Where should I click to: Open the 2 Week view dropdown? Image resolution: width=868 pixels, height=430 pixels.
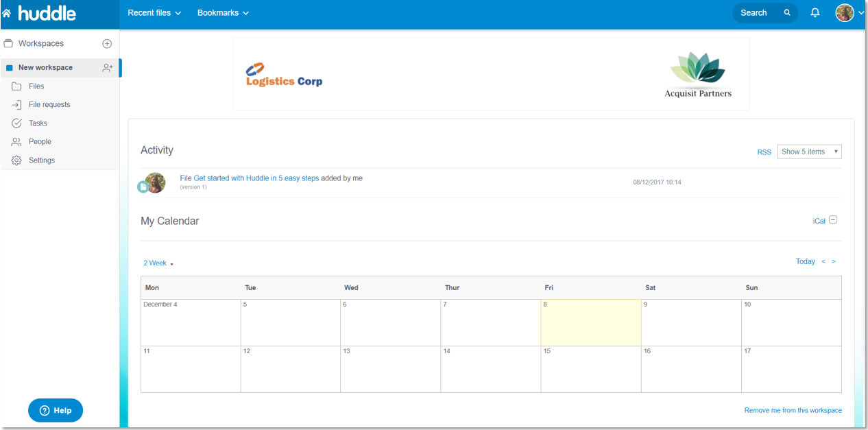point(158,263)
